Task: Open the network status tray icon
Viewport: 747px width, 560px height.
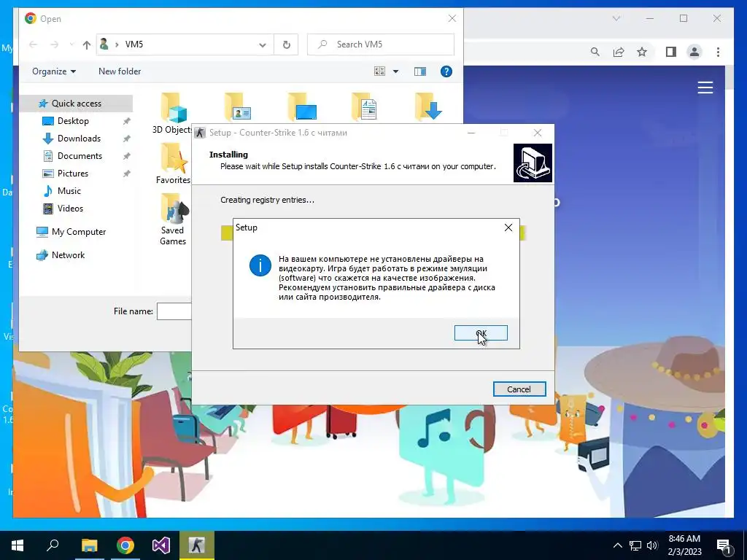Action: [635, 545]
